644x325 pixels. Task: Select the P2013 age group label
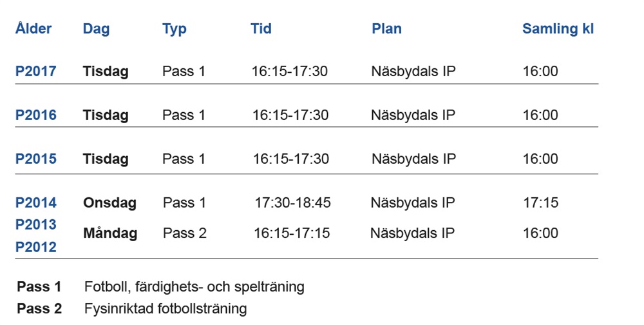tap(36, 225)
